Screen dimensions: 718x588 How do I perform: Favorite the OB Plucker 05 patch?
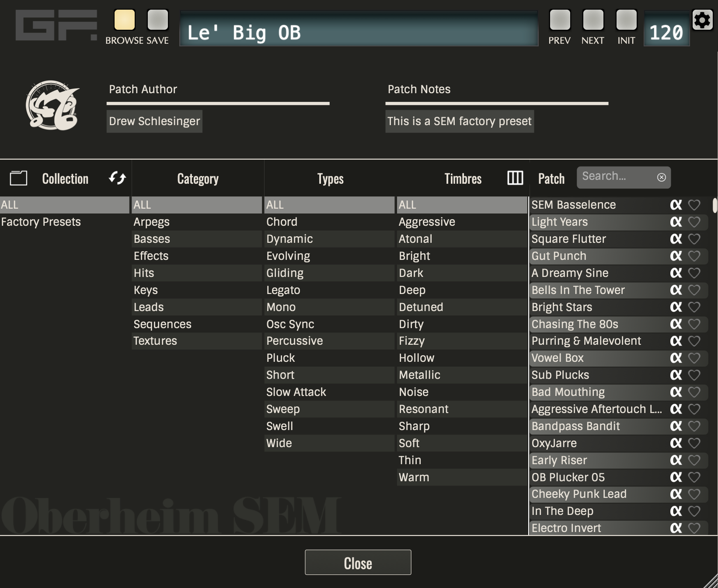(x=694, y=477)
